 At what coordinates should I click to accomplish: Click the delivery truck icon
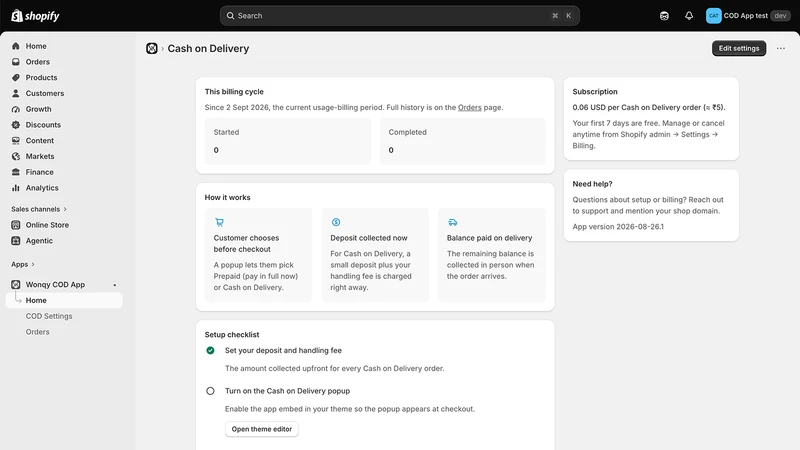pos(453,222)
